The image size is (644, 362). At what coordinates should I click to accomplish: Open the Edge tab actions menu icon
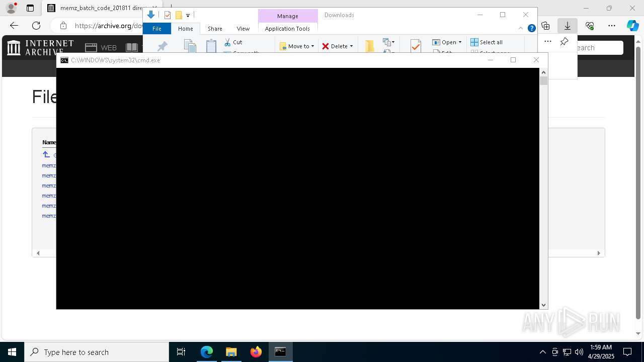pos(30,8)
